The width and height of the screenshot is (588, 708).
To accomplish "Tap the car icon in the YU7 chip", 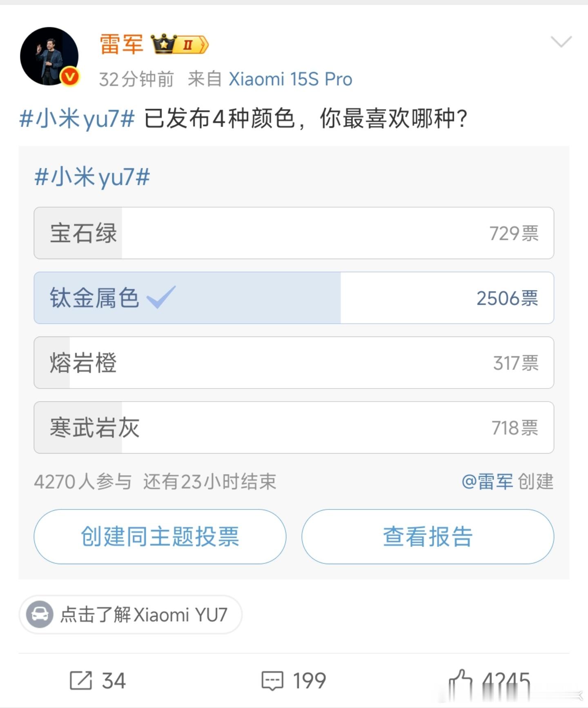I will pos(40,614).
